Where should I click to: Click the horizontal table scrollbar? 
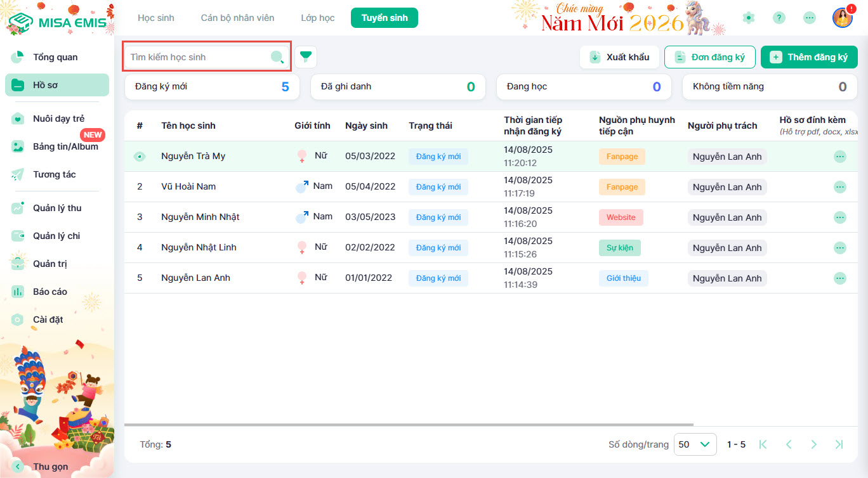pyautogui.click(x=409, y=425)
